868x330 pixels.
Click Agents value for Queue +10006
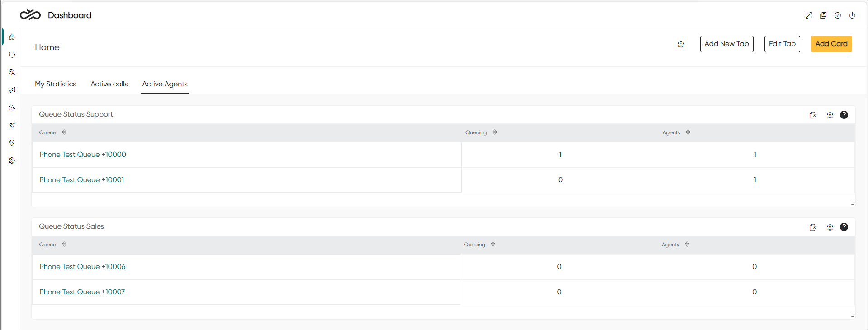pyautogui.click(x=754, y=267)
